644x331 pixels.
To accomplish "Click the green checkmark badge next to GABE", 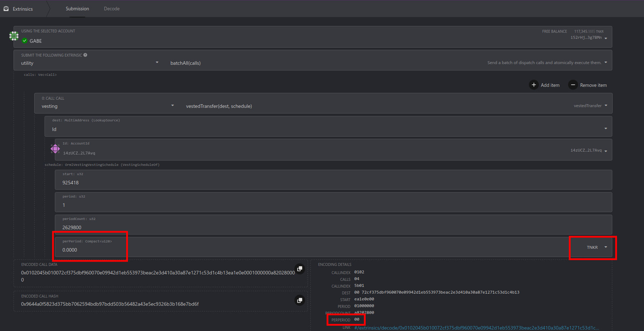I will click(x=25, y=41).
